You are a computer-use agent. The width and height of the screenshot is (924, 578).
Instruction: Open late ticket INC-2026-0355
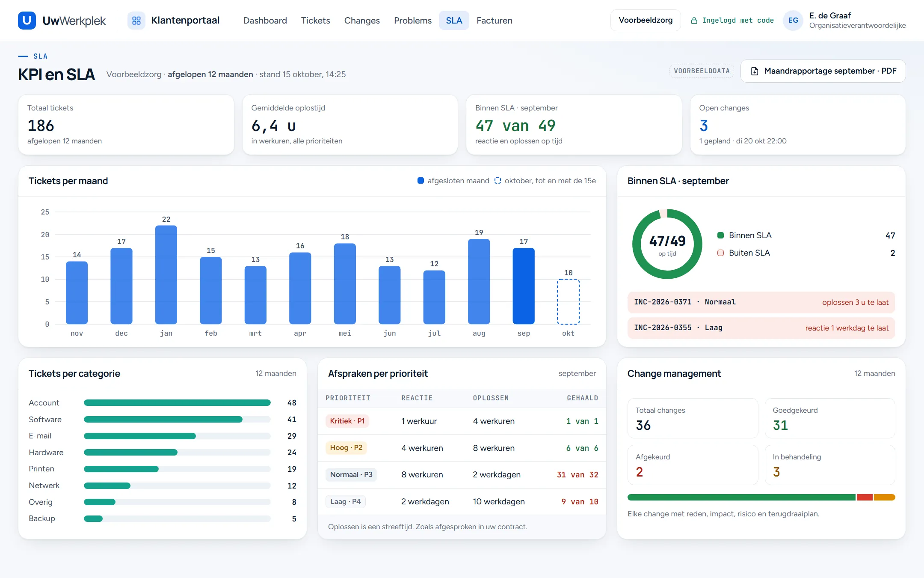pyautogui.click(x=761, y=328)
